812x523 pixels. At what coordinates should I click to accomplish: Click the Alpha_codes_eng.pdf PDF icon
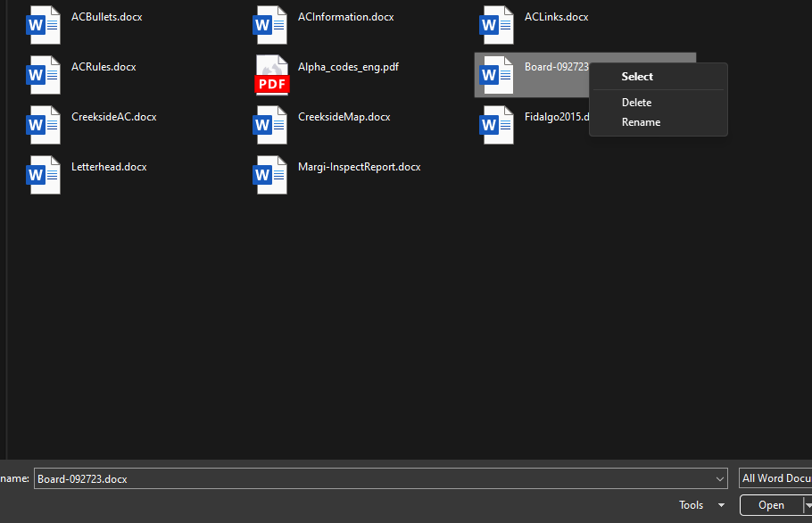272,75
